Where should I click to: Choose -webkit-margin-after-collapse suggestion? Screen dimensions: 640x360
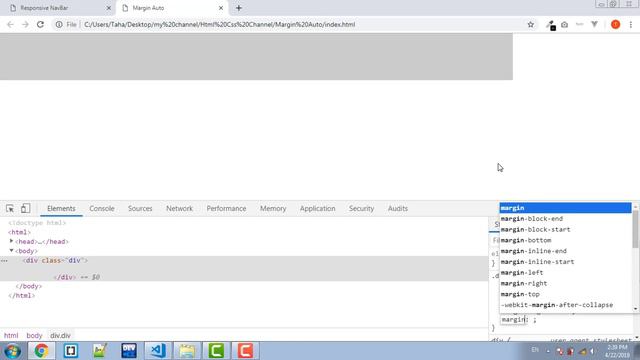[565, 305]
